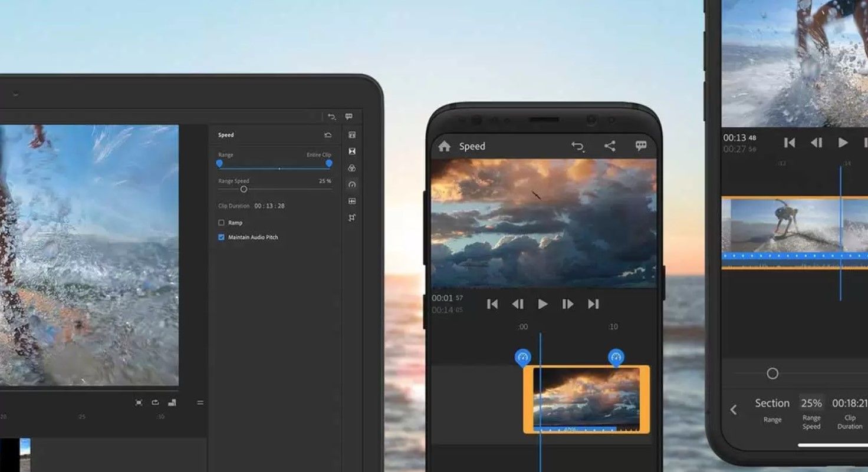Click the Range start handle on laptop
Screen dimensions: 868x472
219,164
